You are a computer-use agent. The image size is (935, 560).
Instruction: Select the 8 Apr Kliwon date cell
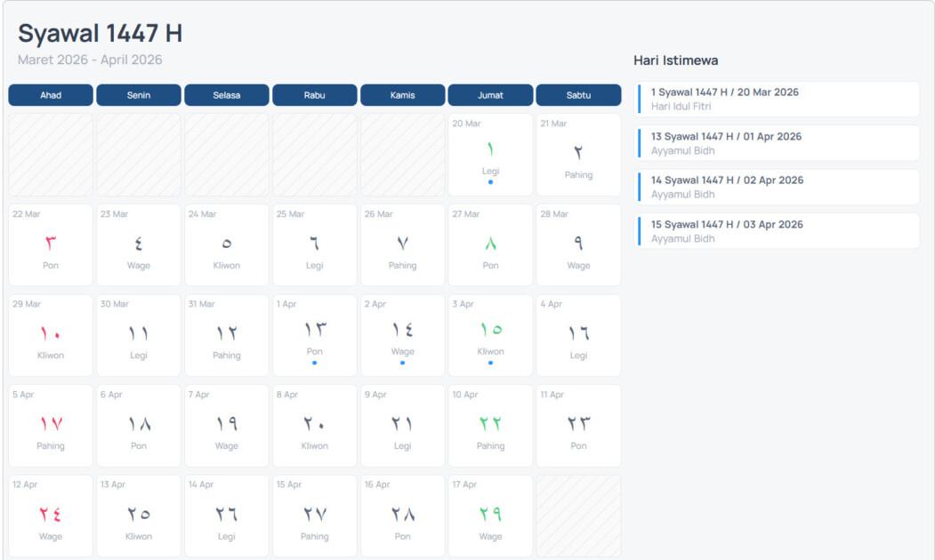pos(314,426)
